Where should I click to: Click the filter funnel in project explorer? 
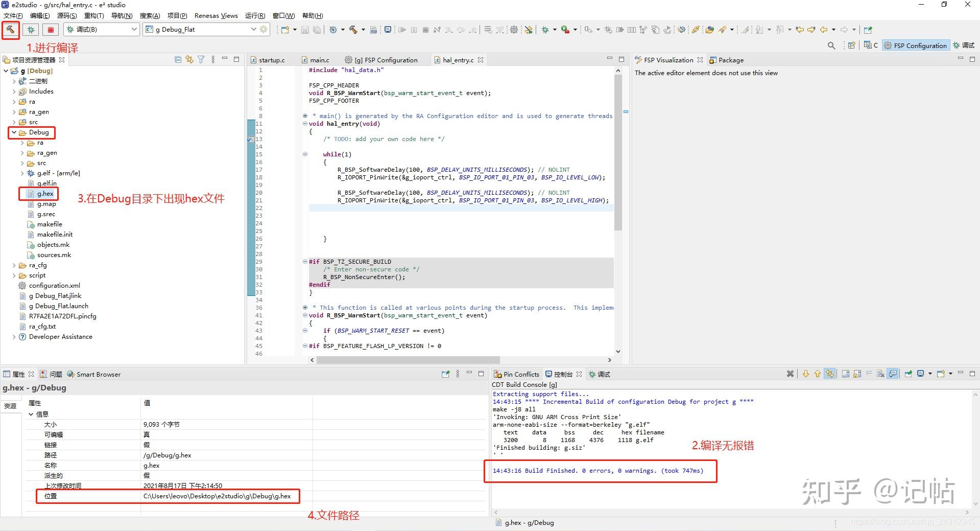click(201, 60)
